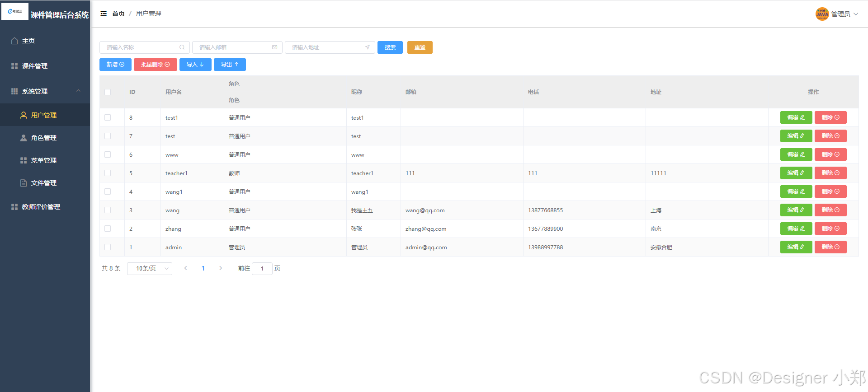Click the 首页 breadcrumb link
Viewport: 868px width, 392px height.
pyautogui.click(x=118, y=14)
